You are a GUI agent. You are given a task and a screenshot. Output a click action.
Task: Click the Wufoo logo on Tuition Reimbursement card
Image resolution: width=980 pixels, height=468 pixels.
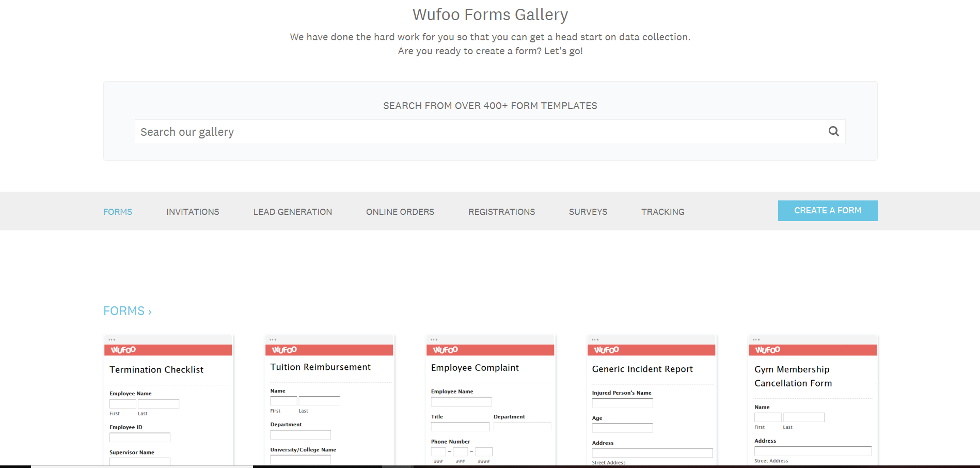[284, 350]
